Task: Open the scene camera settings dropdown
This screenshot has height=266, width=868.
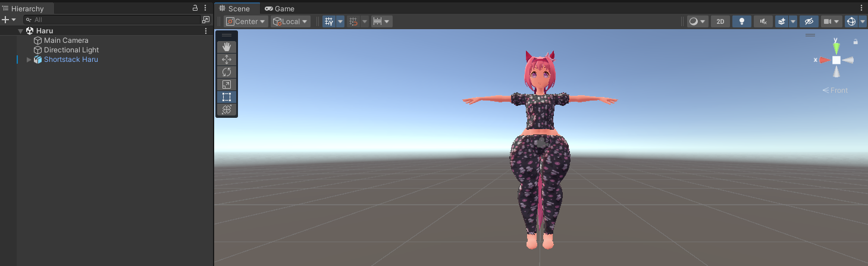Action: pyautogui.click(x=831, y=21)
